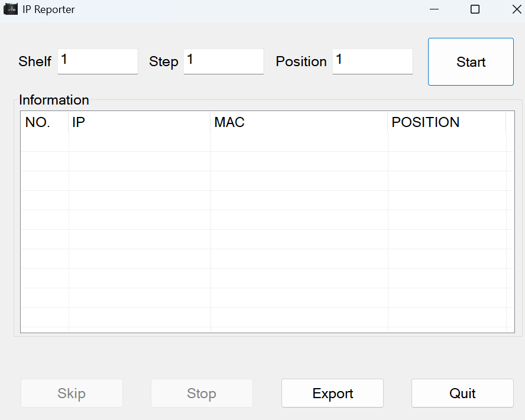Image resolution: width=525 pixels, height=420 pixels.
Task: Click the Shelf label text
Action: click(35, 61)
